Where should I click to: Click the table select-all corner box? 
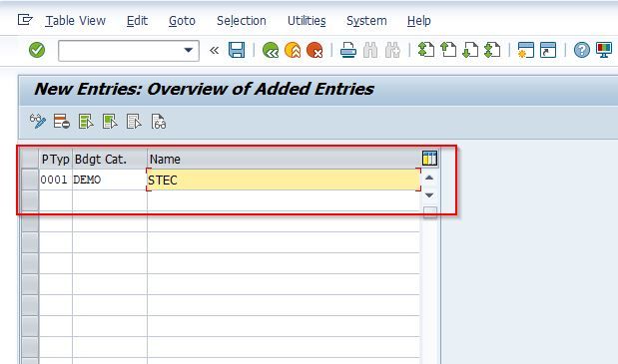click(x=30, y=159)
